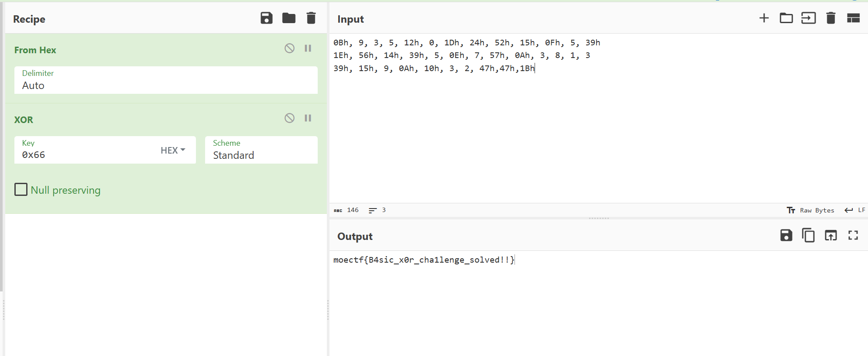The width and height of the screenshot is (868, 356).
Task: Clear input and output trash icon
Action: pos(831,18)
